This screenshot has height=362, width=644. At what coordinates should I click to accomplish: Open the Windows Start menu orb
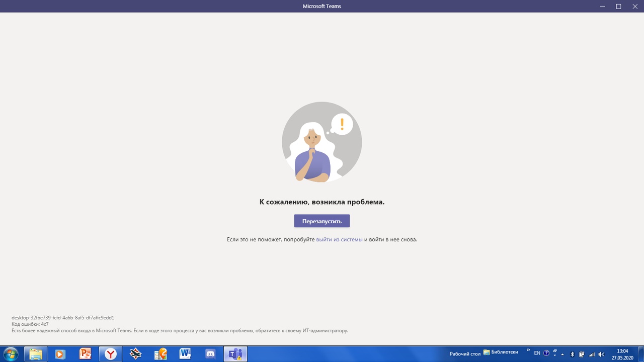click(10, 354)
